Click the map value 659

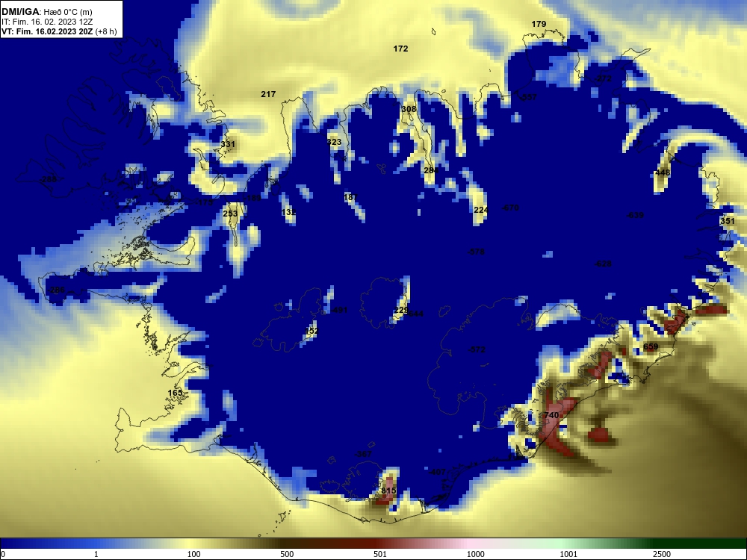tap(651, 346)
